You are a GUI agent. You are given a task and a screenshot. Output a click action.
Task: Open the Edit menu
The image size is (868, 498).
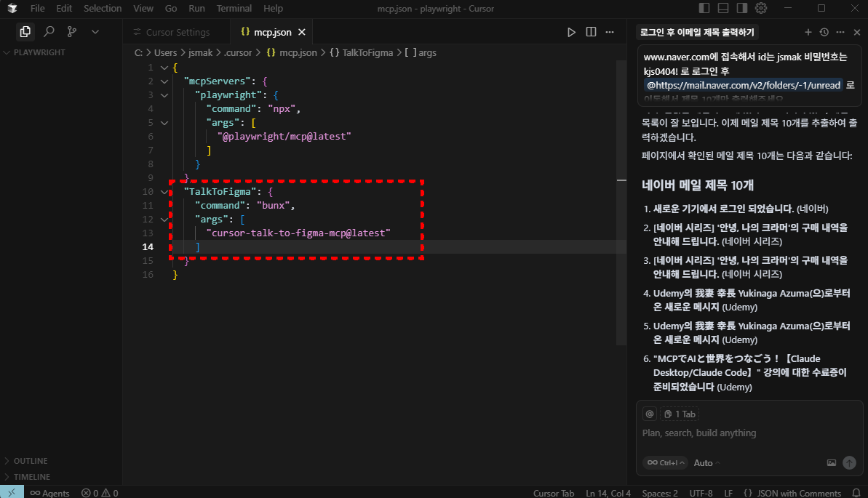tap(64, 8)
